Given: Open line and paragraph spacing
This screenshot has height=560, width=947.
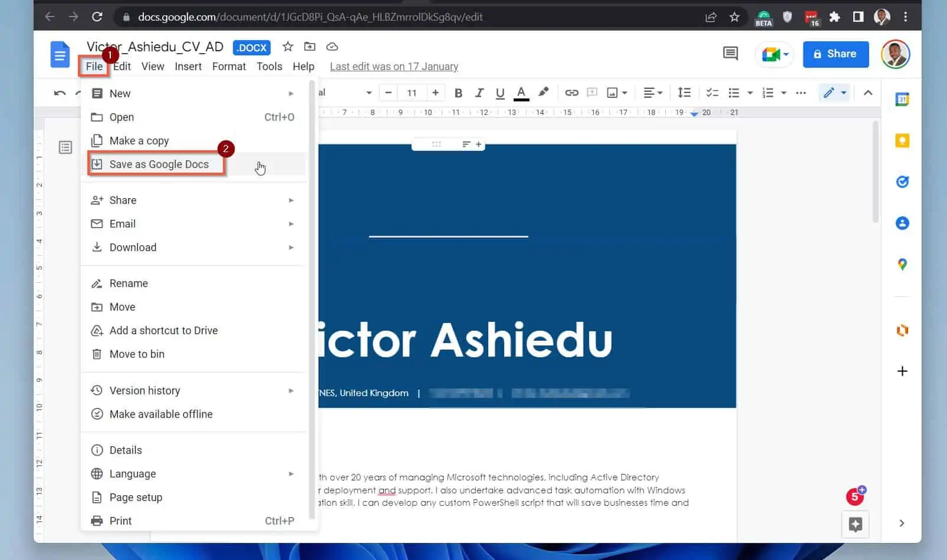Looking at the screenshot, I should pyautogui.click(x=684, y=93).
